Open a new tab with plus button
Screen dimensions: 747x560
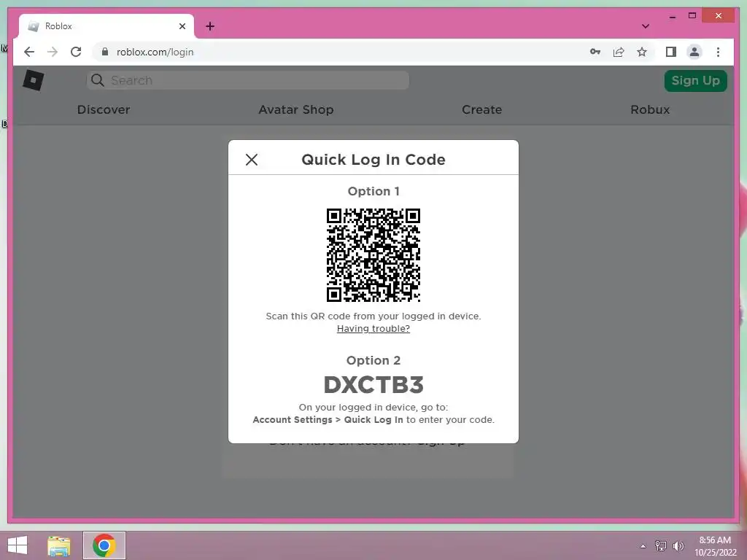209,26
